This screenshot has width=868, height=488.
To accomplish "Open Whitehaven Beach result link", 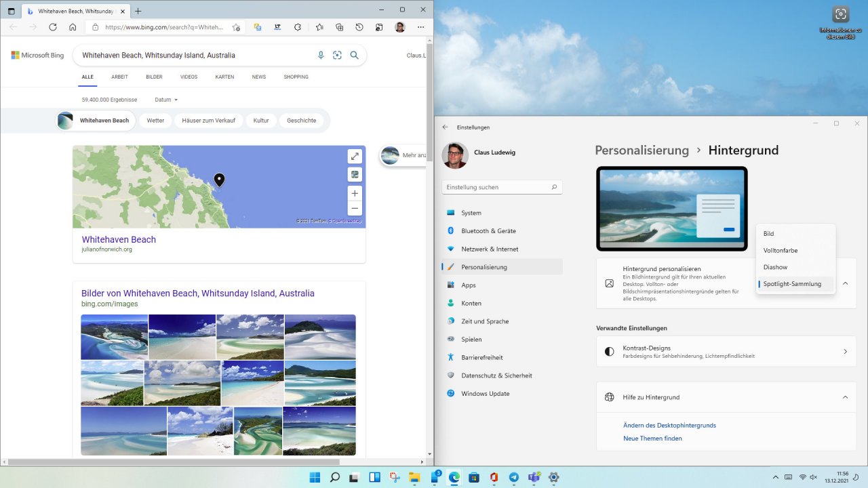I will [x=119, y=239].
